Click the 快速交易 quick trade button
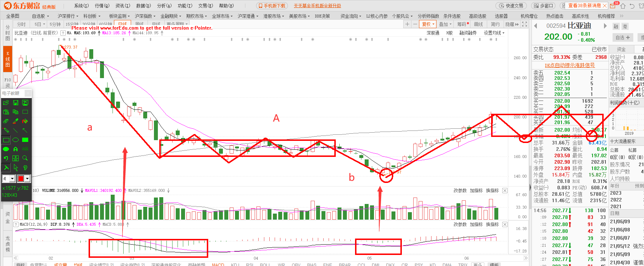 coord(511,6)
